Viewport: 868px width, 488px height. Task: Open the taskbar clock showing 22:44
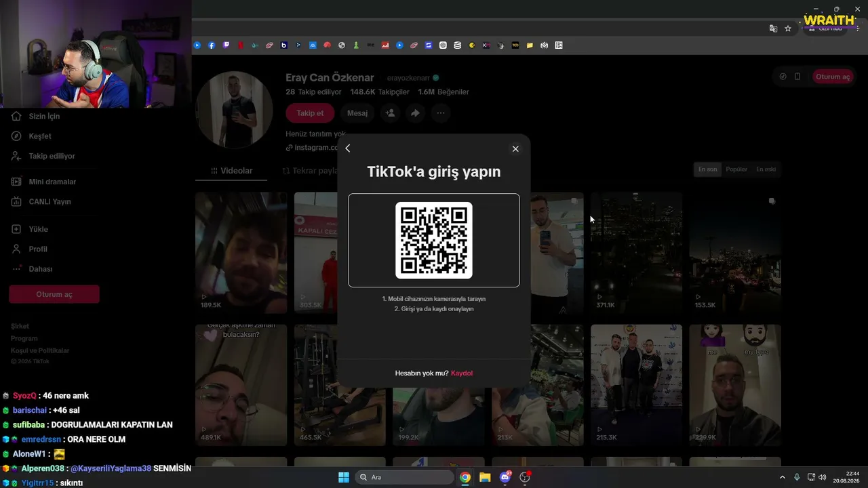(846, 477)
